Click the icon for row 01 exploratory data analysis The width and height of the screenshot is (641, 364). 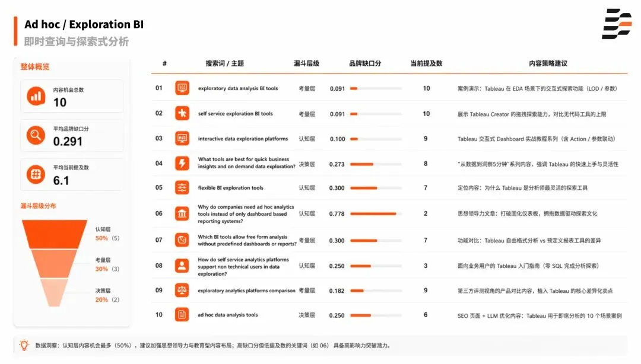point(182,88)
